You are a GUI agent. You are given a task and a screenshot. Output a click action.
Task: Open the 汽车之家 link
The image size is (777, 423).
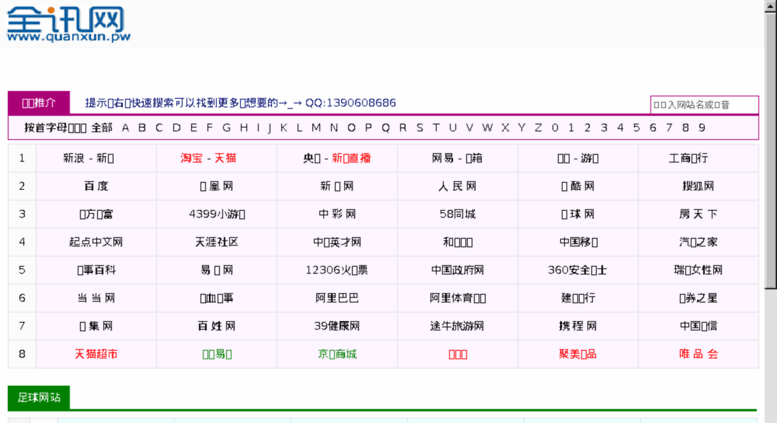(698, 242)
